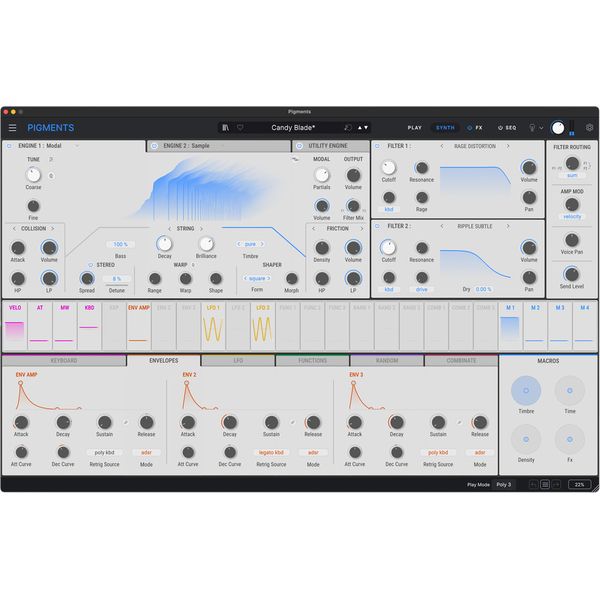Click the LFO 1 modulation source slot
600x600 pixels.
coord(213,325)
